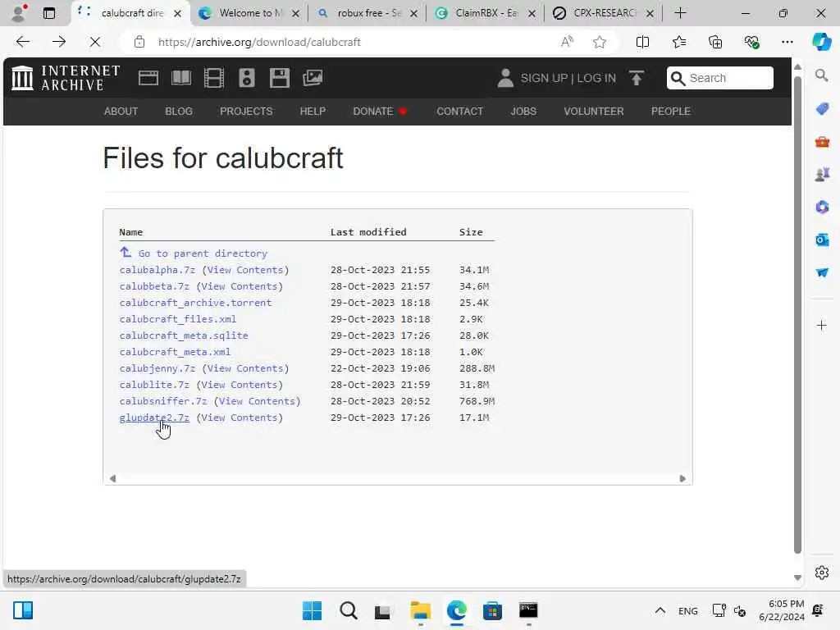
Task: Open VOLUNTEER menu item
Action: coord(594,112)
